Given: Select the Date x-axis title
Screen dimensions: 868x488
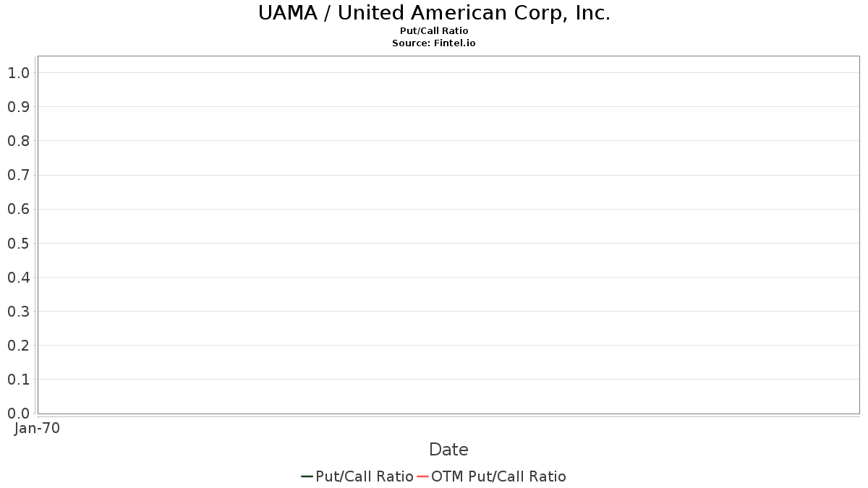Looking at the screenshot, I should pyautogui.click(x=448, y=450).
